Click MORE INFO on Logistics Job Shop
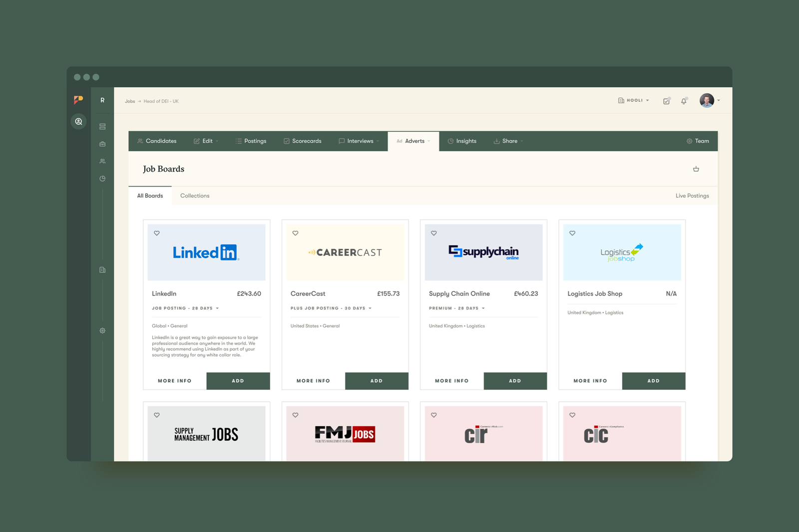799x532 pixels. point(590,381)
